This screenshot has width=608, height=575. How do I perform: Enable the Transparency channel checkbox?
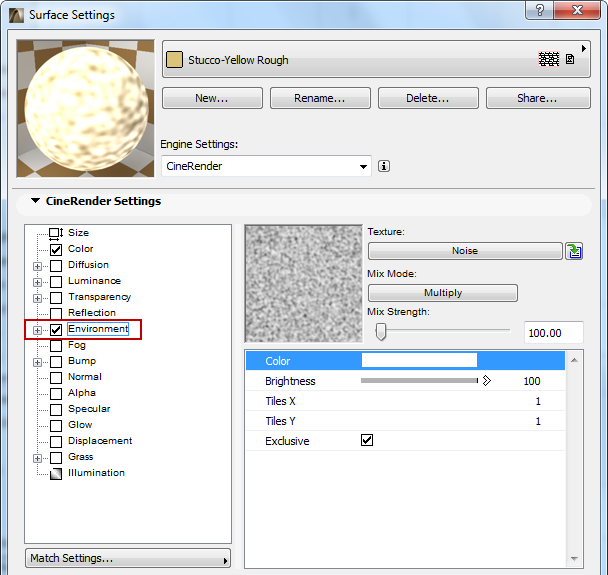pos(56,298)
